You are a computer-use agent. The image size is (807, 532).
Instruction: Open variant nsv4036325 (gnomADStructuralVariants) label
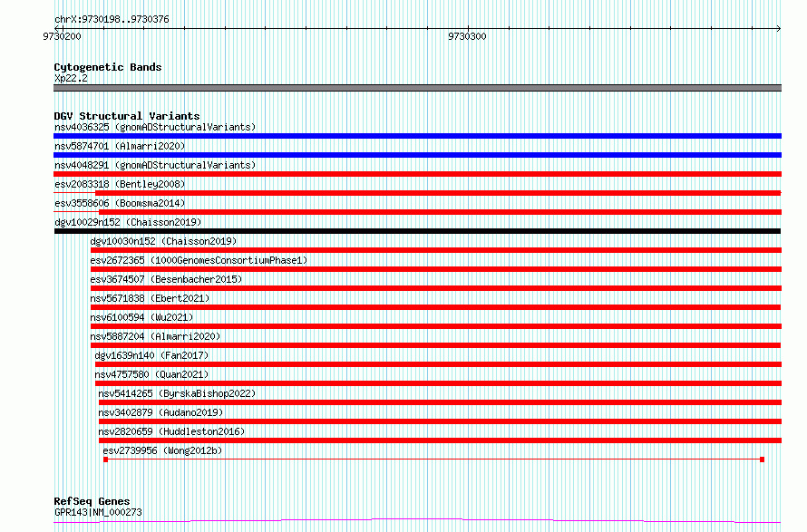tap(155, 127)
